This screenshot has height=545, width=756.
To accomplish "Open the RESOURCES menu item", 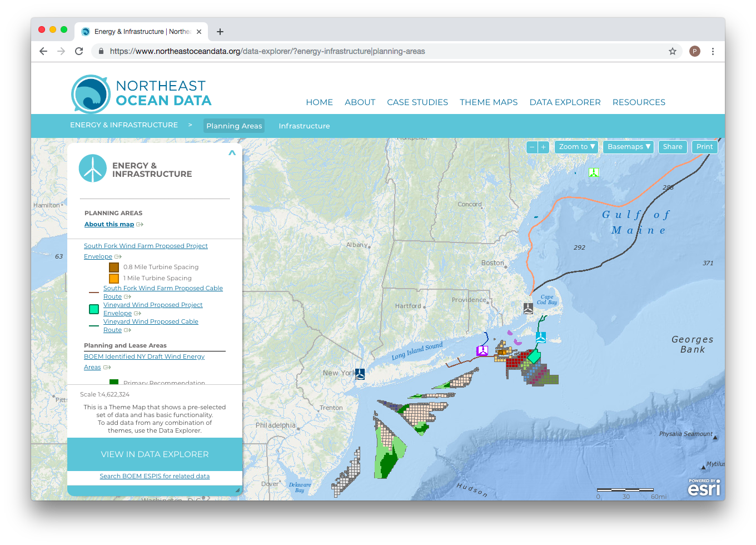I will click(x=639, y=102).
